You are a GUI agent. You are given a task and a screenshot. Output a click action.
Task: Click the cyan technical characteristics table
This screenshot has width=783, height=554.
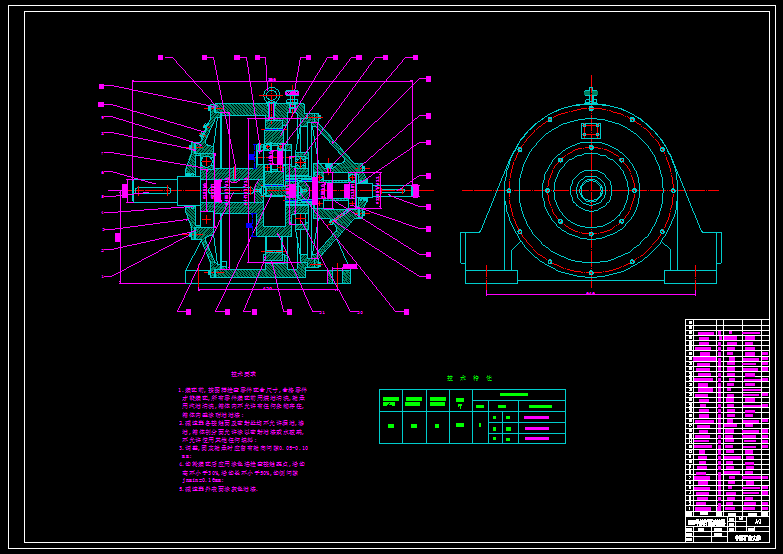tap(472, 417)
